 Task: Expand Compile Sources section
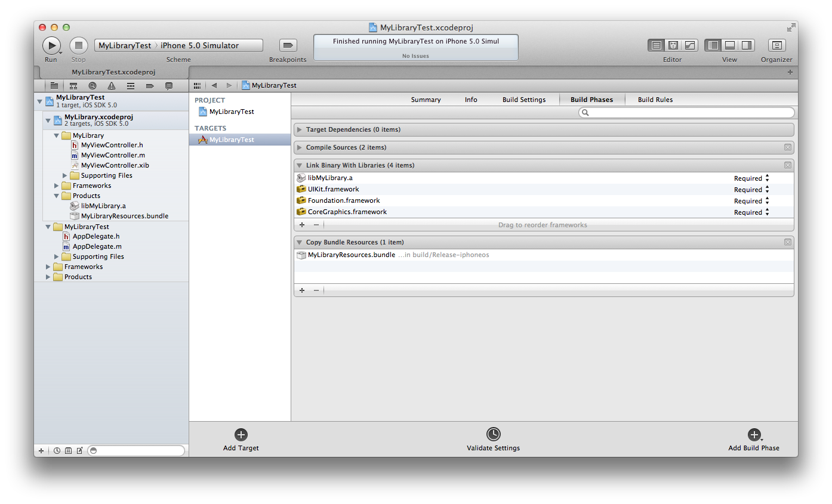tap(300, 147)
